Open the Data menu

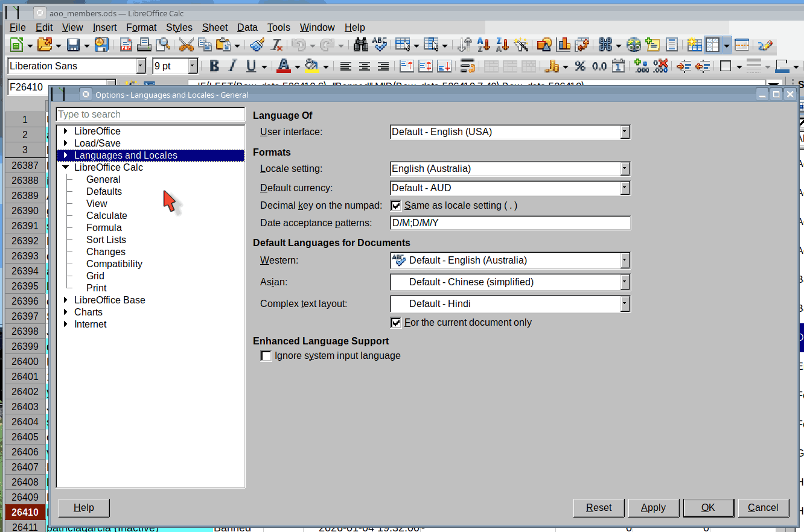pos(247,27)
